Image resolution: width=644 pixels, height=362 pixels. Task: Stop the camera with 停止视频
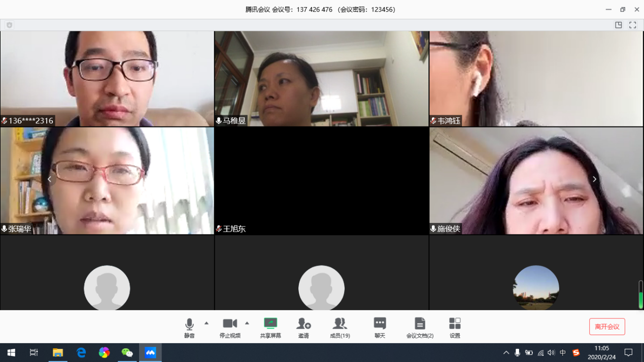pyautogui.click(x=230, y=327)
